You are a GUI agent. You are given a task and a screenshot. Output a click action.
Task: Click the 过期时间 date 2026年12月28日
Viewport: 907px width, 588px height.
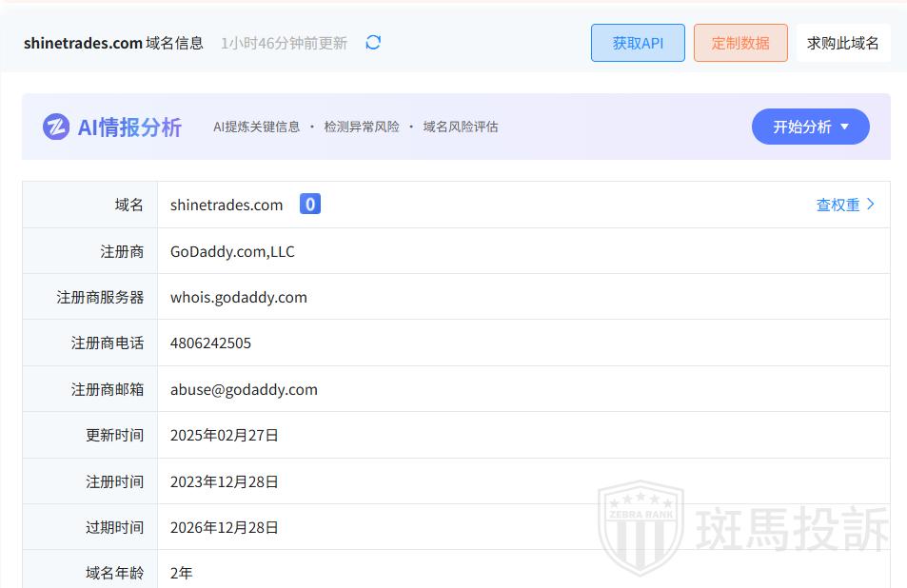click(224, 527)
